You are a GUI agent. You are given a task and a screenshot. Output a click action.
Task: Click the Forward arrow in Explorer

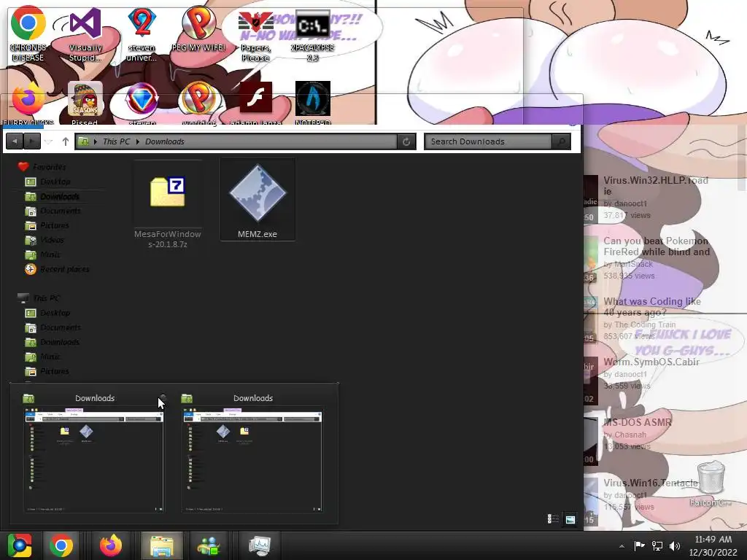tap(32, 141)
